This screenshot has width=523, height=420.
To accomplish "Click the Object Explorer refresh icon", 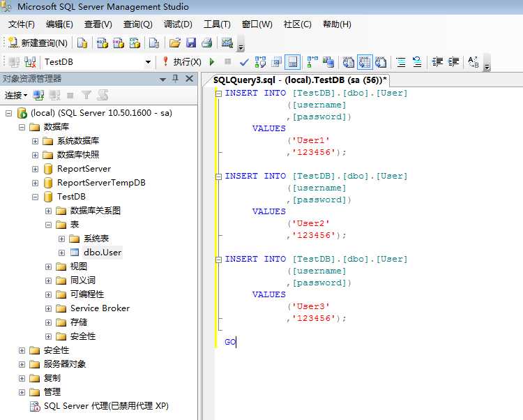I will [x=102, y=96].
